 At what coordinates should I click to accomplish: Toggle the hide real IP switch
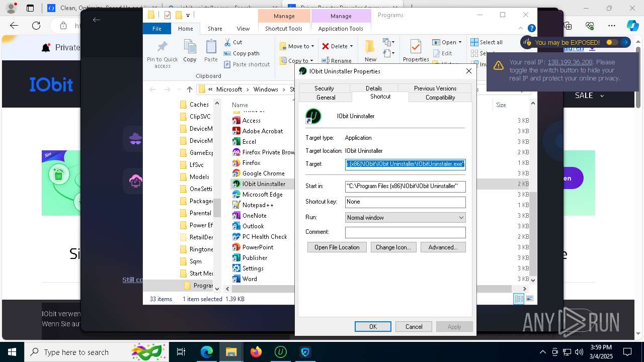(x=612, y=43)
